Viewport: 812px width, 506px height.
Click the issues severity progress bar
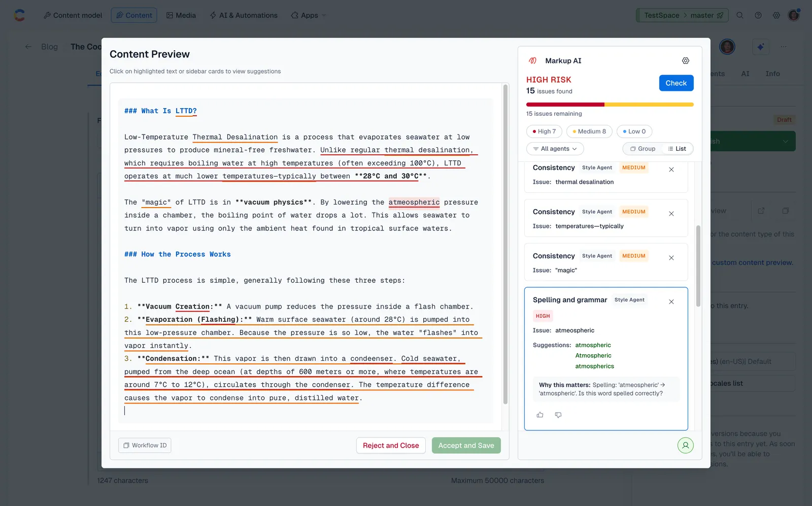coord(610,105)
